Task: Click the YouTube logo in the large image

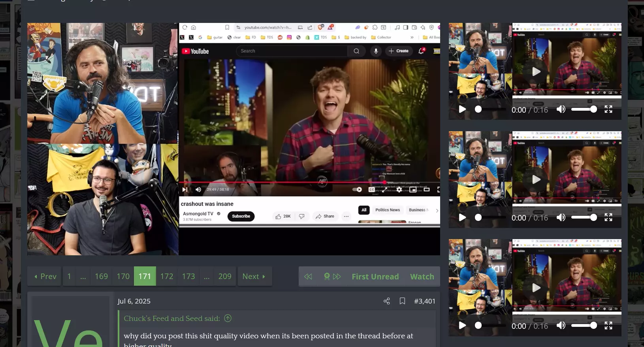Action: pos(195,51)
